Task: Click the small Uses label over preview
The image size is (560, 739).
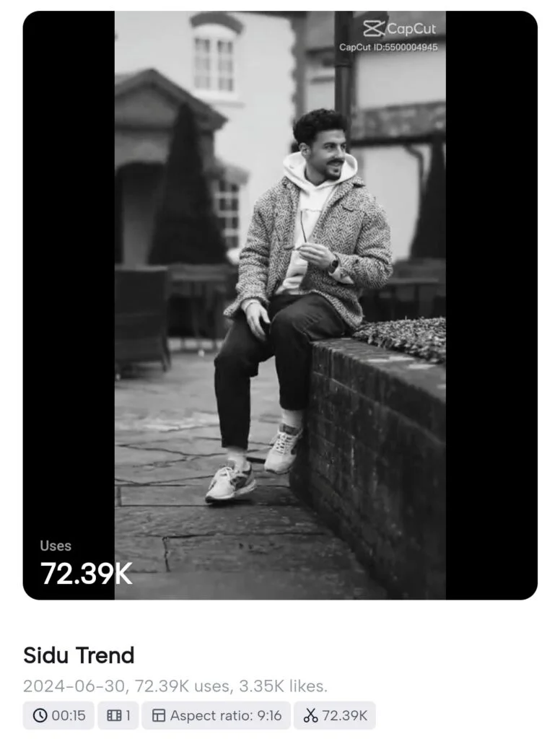Action: 56,546
